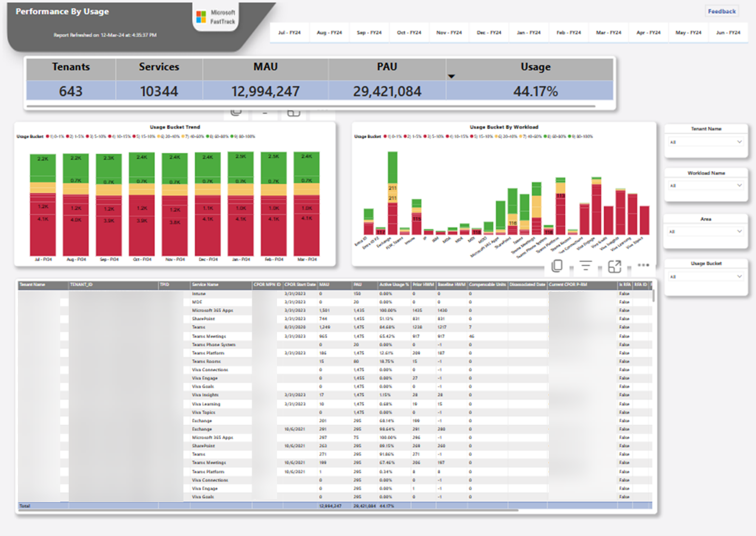Viewport: 756px width, 536px height.
Task: Click MAU card value 12,994,247
Action: click(x=265, y=91)
